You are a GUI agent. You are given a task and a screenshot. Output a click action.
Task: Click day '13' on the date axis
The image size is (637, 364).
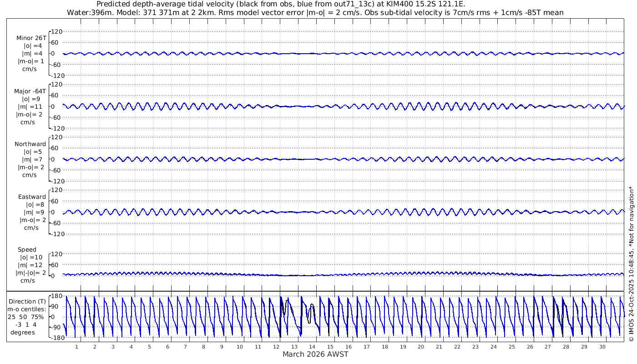294,347
